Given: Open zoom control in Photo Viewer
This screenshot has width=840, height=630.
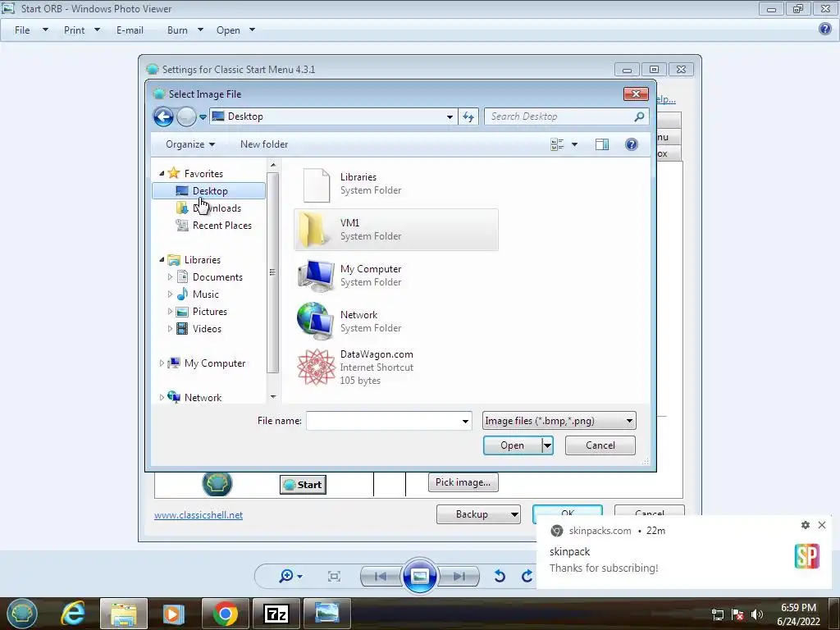Looking at the screenshot, I should click(290, 577).
